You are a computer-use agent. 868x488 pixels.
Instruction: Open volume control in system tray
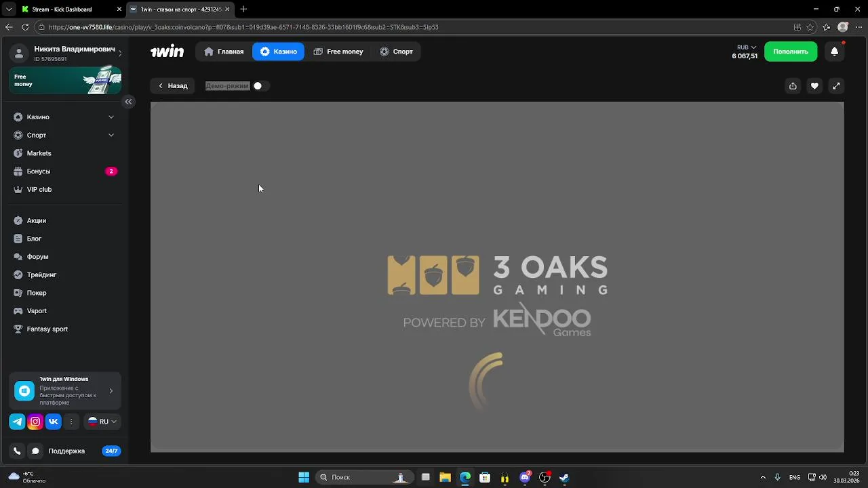[x=823, y=477]
